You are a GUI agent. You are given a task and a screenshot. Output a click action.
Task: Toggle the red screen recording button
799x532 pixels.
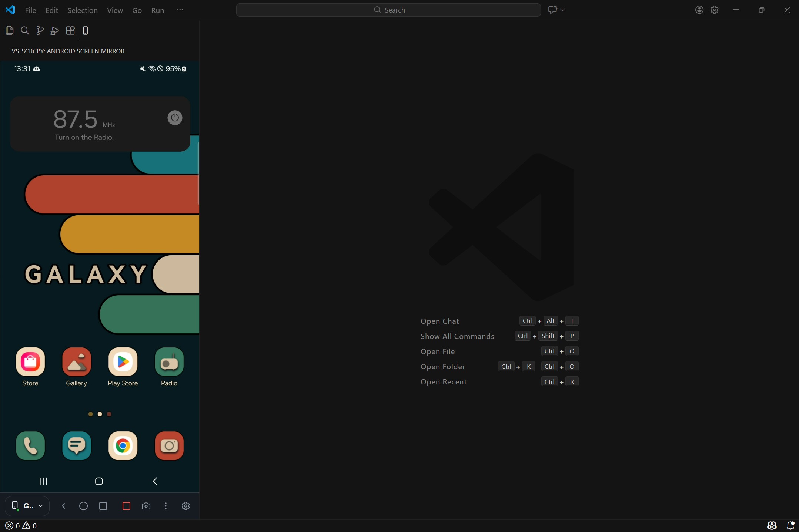(126, 506)
